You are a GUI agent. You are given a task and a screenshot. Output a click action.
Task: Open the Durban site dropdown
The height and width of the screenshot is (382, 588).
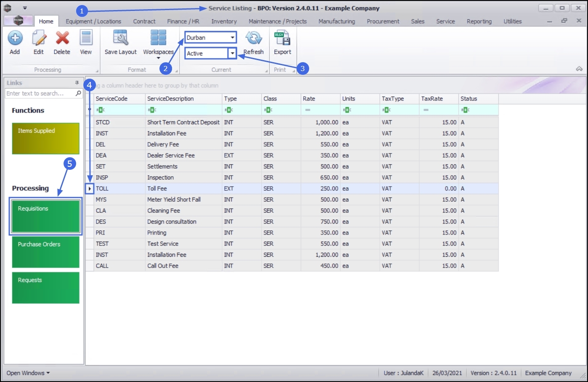tap(232, 37)
